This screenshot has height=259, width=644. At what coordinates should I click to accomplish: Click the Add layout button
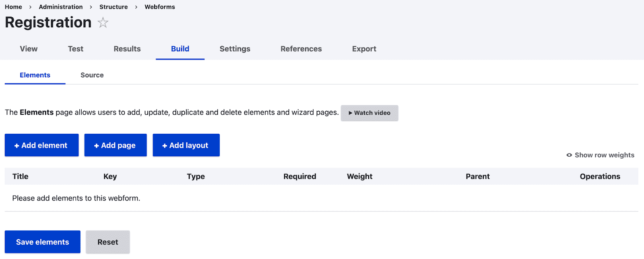click(x=186, y=145)
